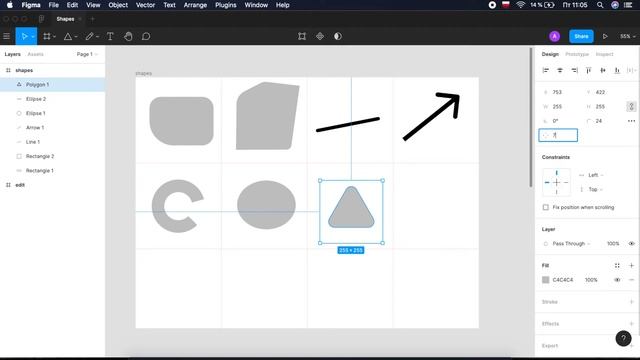Open the Pen tool dropdown arrow
The image size is (640, 360).
(x=97, y=37)
